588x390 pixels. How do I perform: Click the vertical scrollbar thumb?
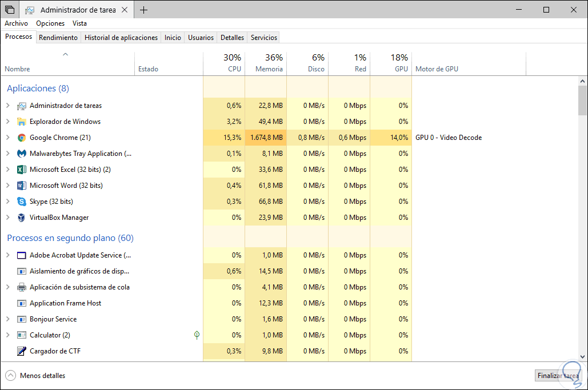tap(582, 100)
